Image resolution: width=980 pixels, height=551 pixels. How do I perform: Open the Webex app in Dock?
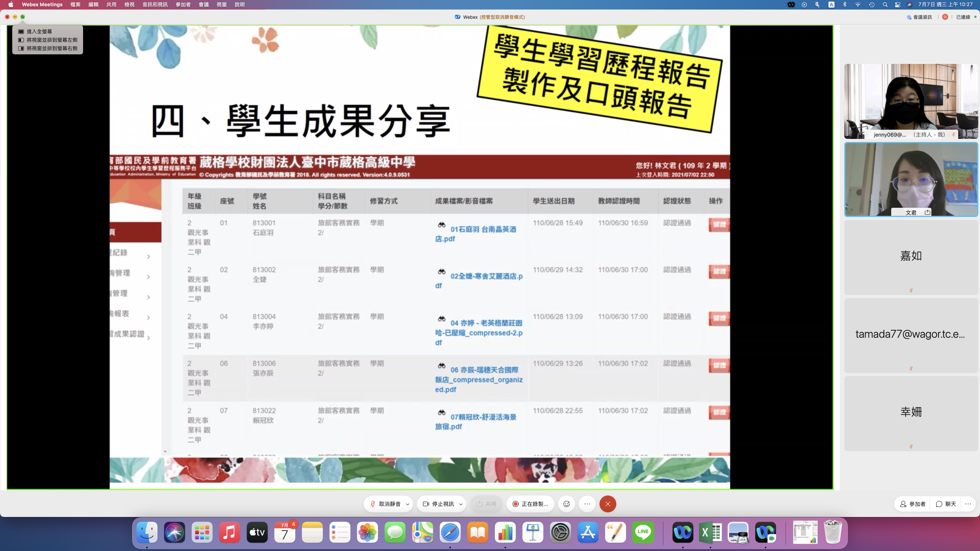683,532
